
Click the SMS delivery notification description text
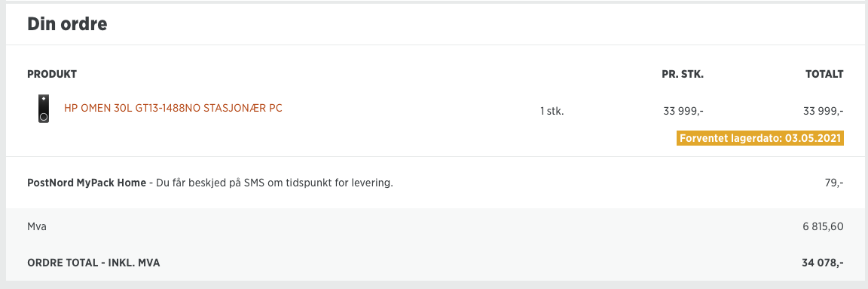(x=274, y=183)
